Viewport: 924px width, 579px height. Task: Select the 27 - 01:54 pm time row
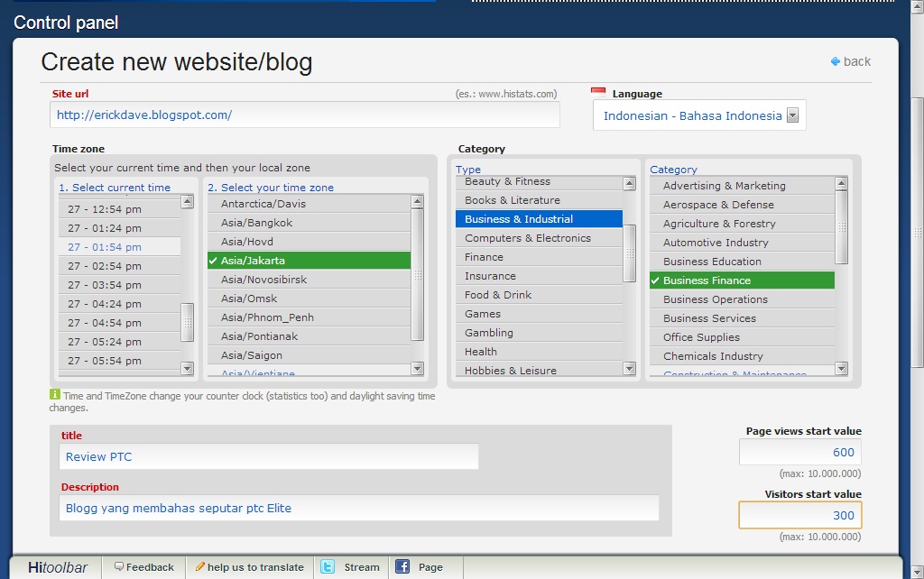[120, 247]
